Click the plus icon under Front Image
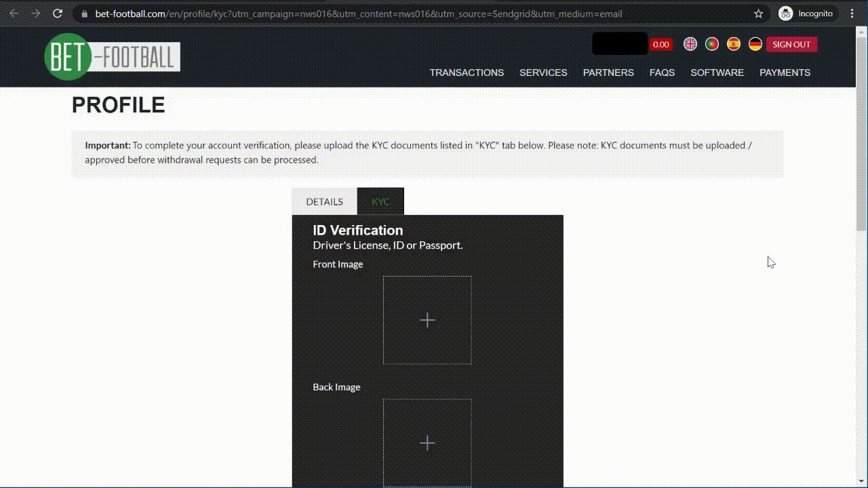The image size is (868, 488). tap(427, 320)
